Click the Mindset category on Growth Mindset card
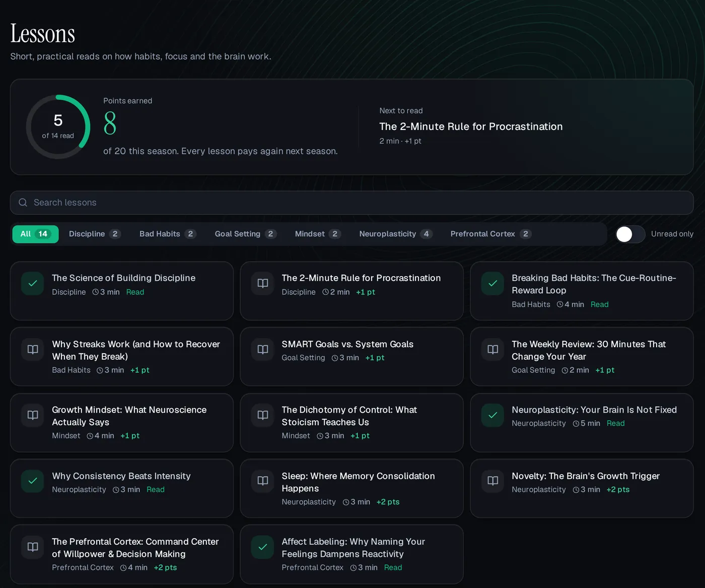Image resolution: width=705 pixels, height=588 pixels. (66, 436)
